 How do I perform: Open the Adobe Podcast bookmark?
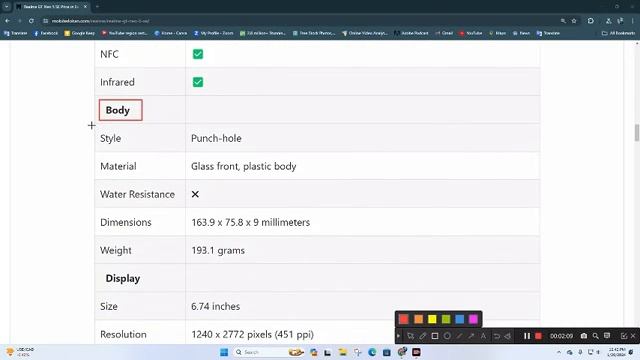(x=411, y=33)
